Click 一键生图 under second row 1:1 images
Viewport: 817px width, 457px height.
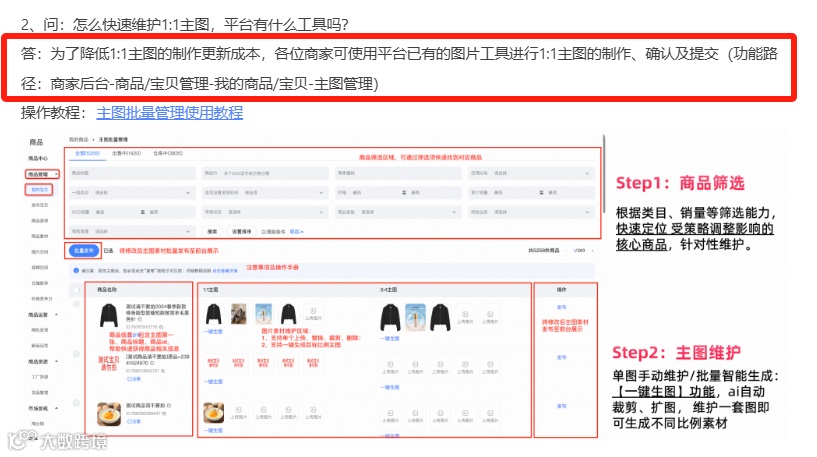(x=213, y=382)
